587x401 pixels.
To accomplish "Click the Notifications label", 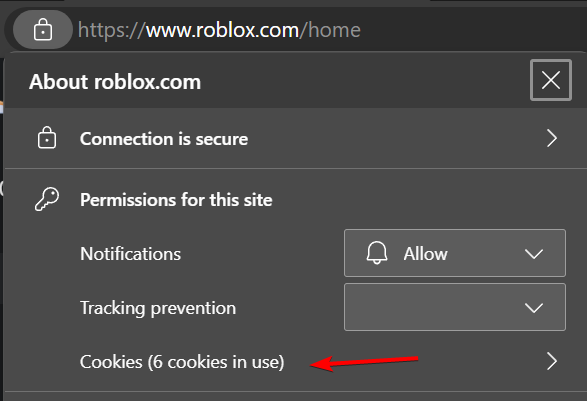I will point(130,253).
